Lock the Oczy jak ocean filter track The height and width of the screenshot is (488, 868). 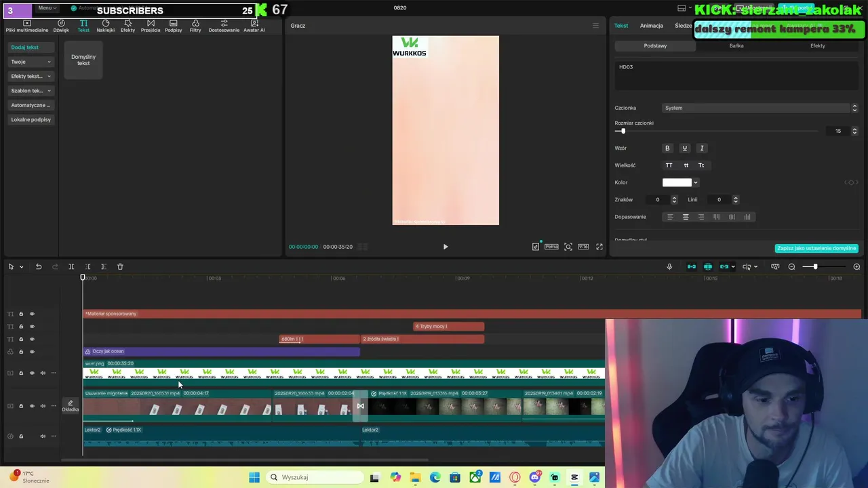21,352
